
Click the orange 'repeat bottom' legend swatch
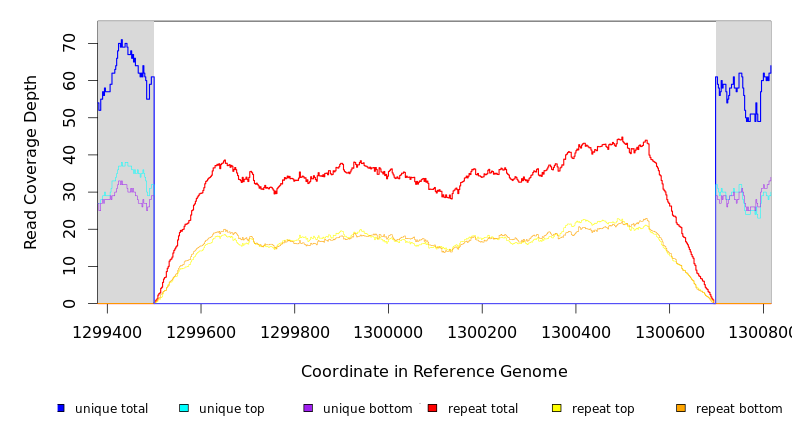click(x=681, y=408)
